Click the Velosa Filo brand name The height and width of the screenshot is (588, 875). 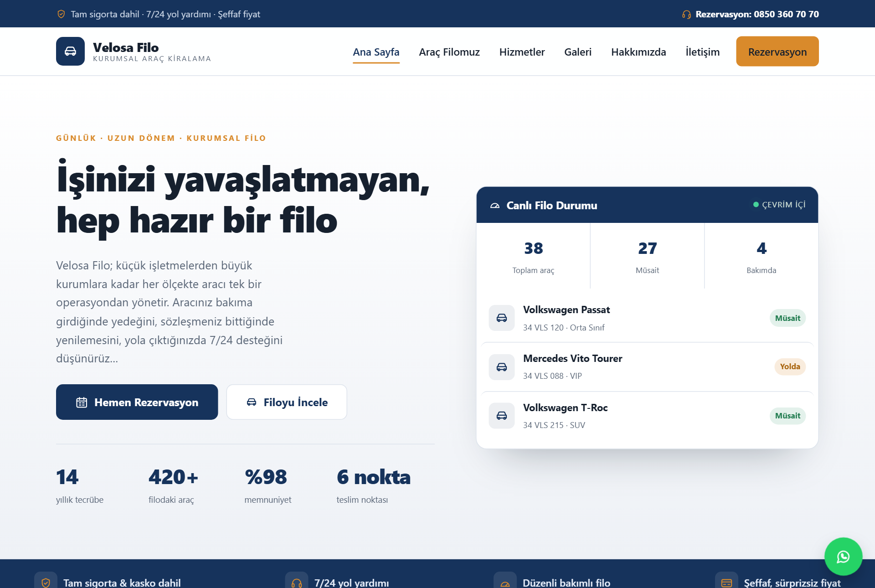coord(126,47)
